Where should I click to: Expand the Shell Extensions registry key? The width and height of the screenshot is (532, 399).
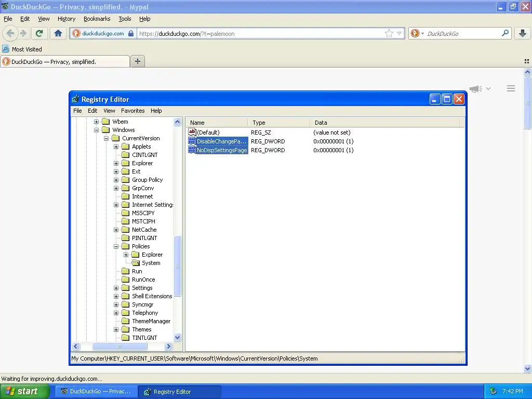click(x=116, y=296)
